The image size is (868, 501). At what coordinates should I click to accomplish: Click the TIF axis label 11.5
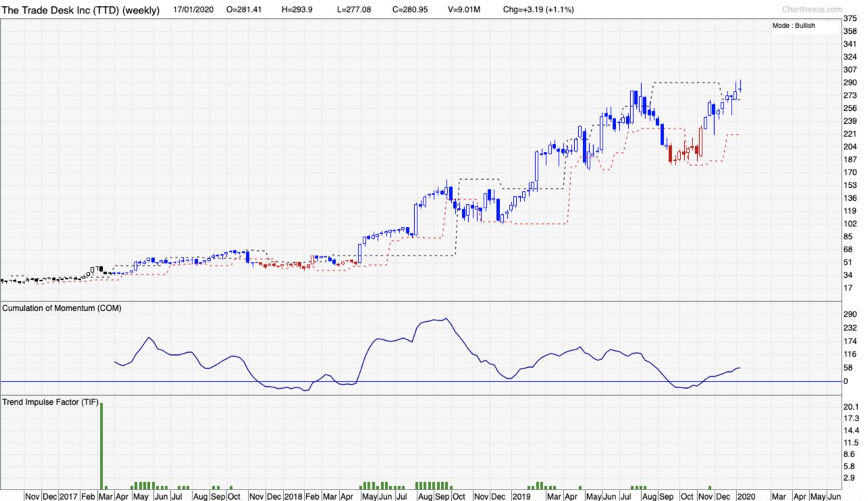[850, 442]
